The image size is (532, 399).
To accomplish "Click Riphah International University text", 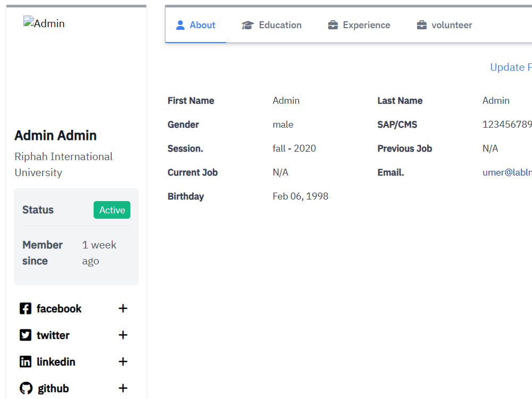I will point(63,164).
